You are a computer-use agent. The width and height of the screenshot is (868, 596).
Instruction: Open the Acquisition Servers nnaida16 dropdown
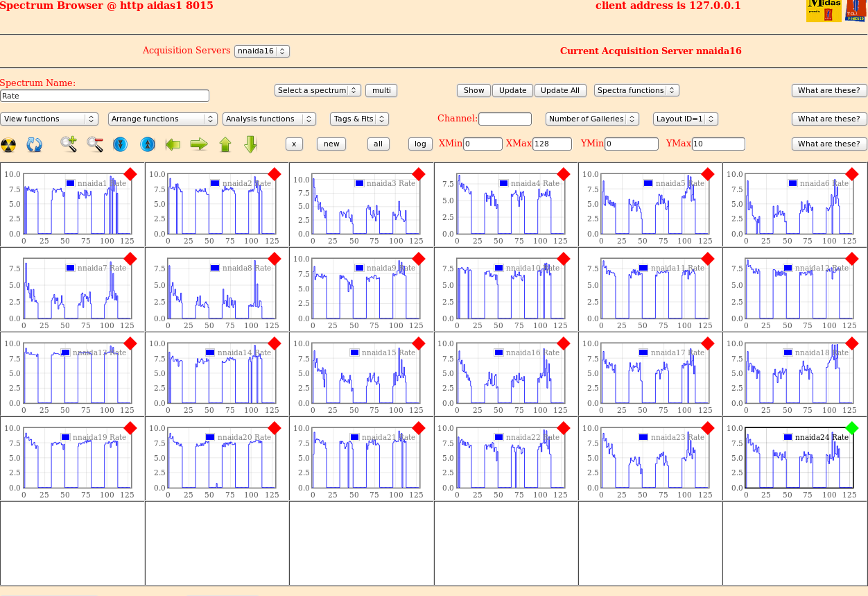coord(262,51)
